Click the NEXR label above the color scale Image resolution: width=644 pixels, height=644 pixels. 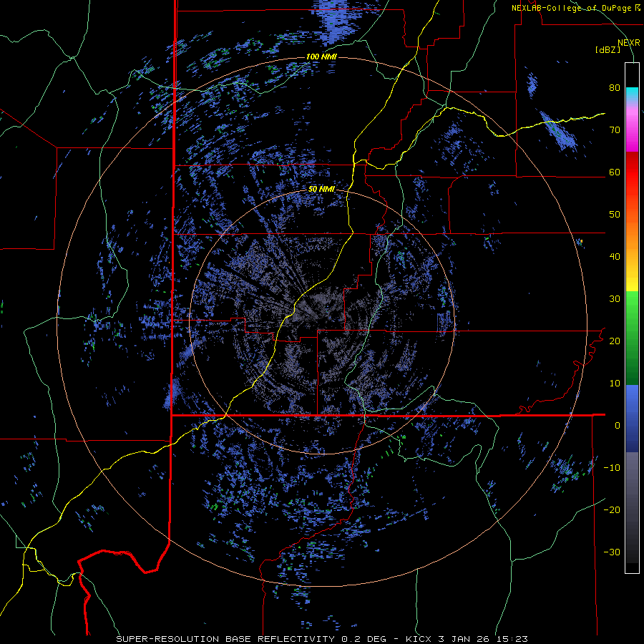pos(629,43)
